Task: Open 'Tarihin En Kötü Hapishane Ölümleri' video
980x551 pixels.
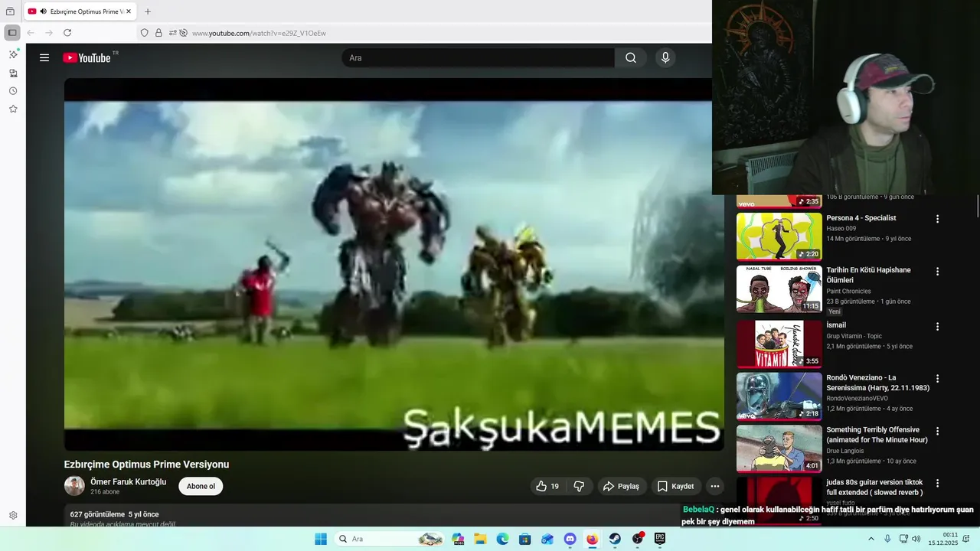Action: tap(868, 275)
